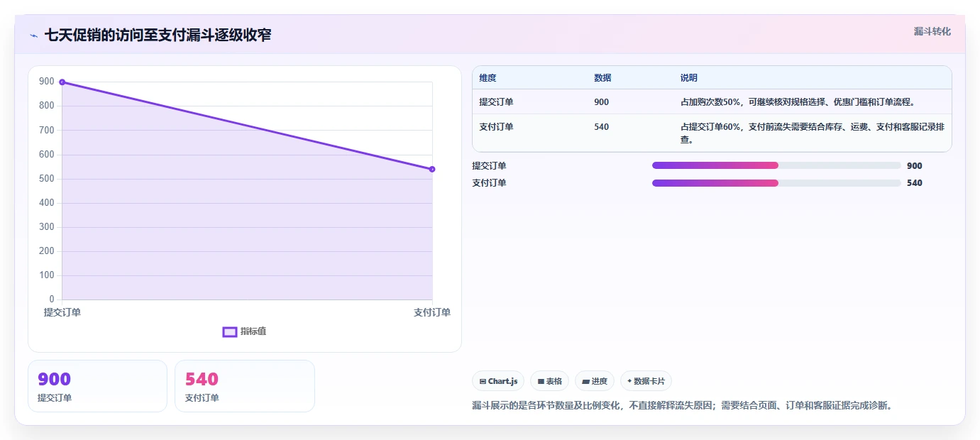Click the lightning icon beside the title
The width and height of the screenshot is (980, 440).
coord(33,35)
